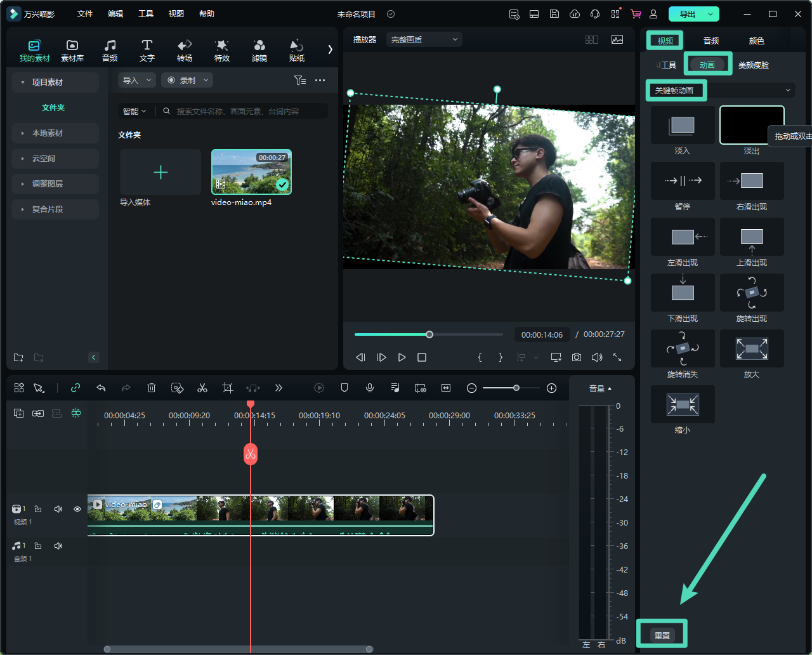Take a snapshot with the camera icon

(x=576, y=357)
